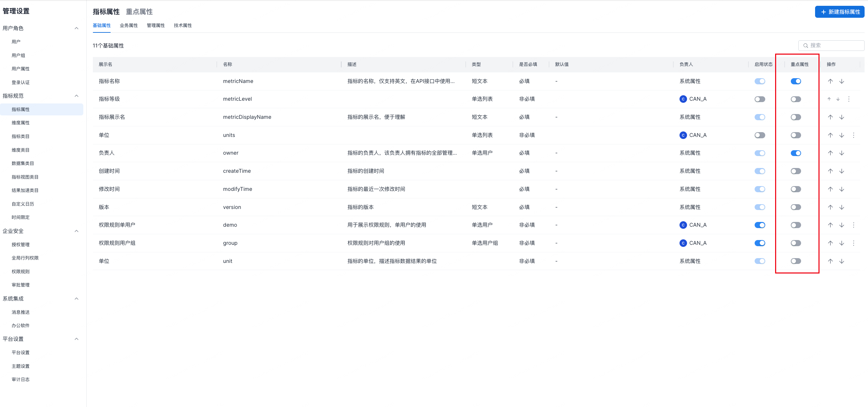Image resolution: width=868 pixels, height=407 pixels.
Task: Collapse the 企业安全 sidebar section
Action: pos(76,231)
